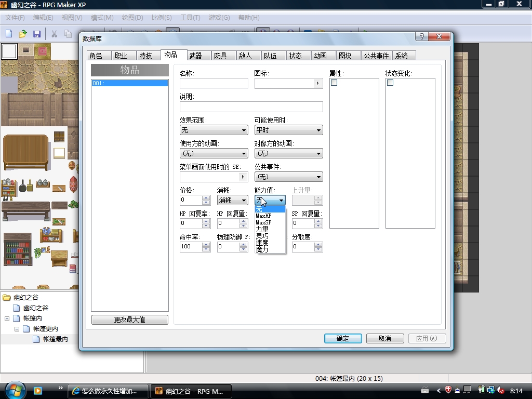This screenshot has width=532, height=399.
Task: Select the bookshelf tile in the tileset palette
Action: click(18, 249)
